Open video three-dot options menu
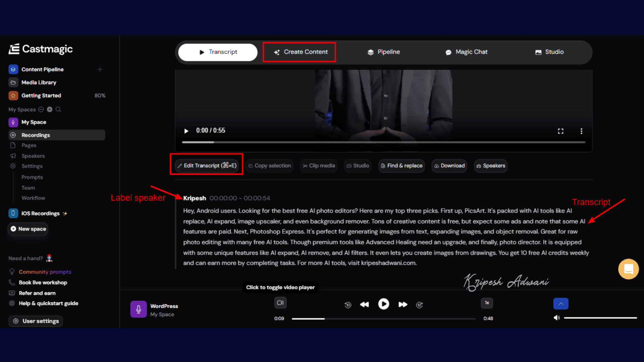The image size is (644, 362). pyautogui.click(x=581, y=131)
